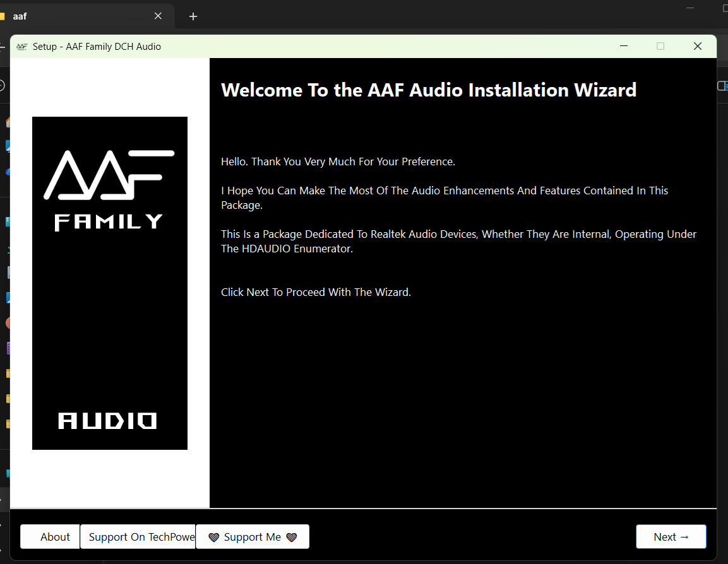
Task: Click the AAF setup icon in title bar
Action: pos(22,47)
